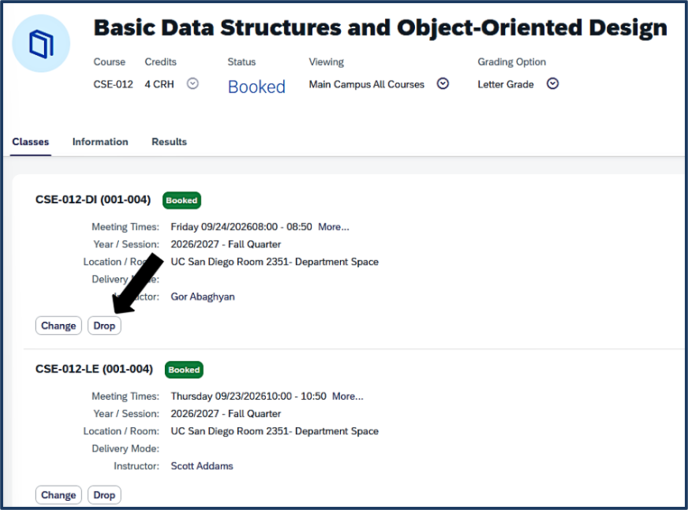Viewport: 688px width, 510px height.
Task: Click instructor name Gor Abaghyan
Action: [x=203, y=297]
